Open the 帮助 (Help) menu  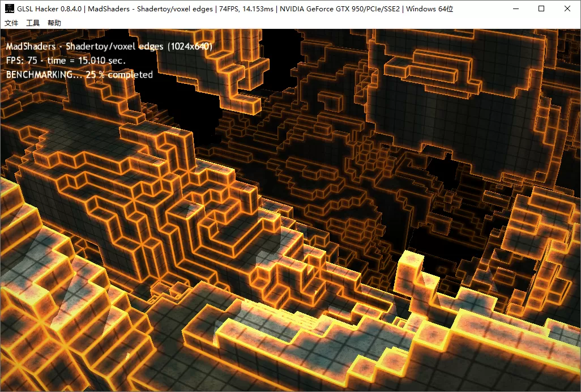coord(55,23)
